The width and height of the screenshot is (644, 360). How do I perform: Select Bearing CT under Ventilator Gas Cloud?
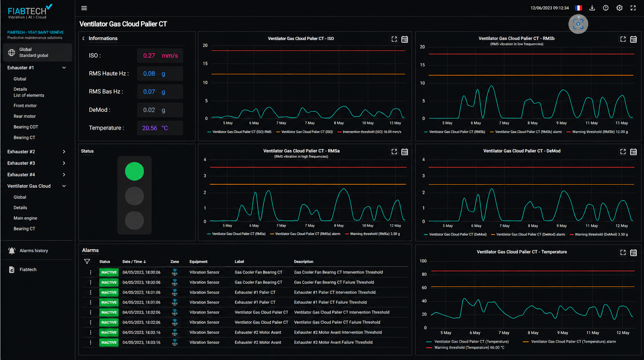coord(24,229)
